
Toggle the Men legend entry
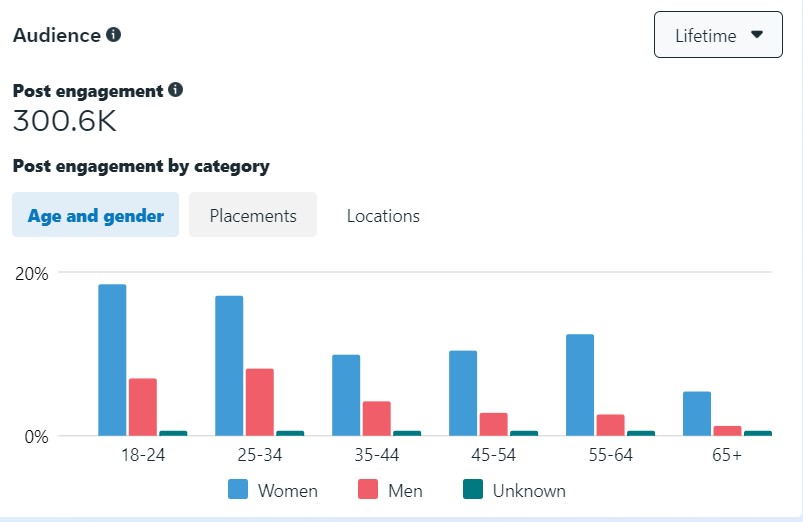click(405, 490)
